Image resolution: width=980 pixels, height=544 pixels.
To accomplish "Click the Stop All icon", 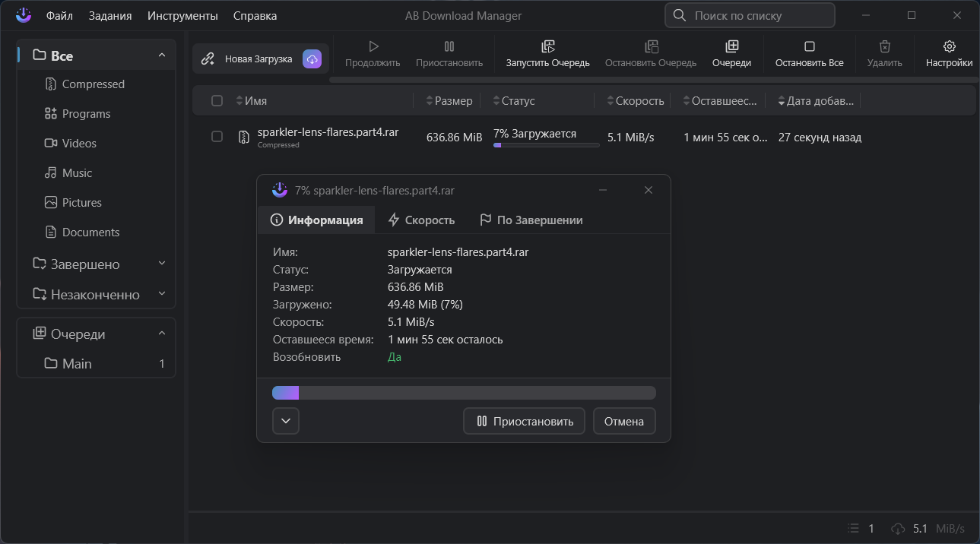I will point(809,47).
